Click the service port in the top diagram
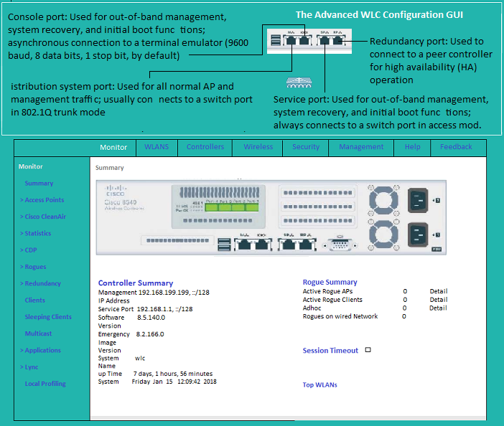 tap(325, 41)
